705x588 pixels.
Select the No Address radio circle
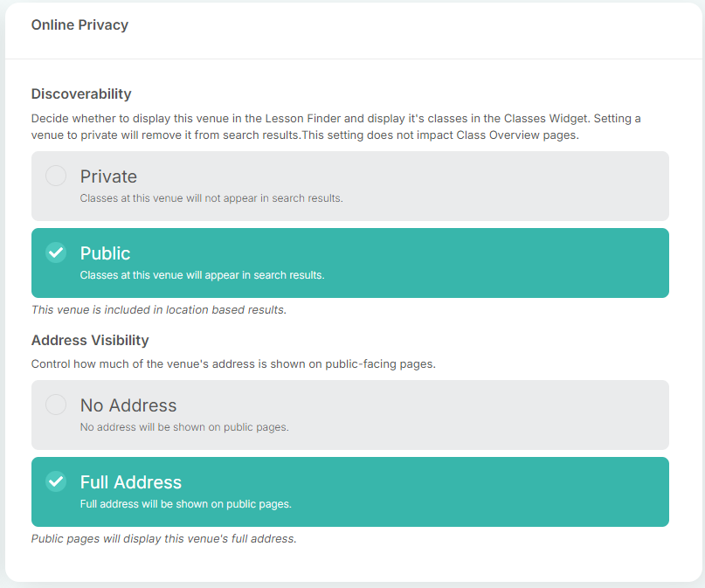(56, 405)
